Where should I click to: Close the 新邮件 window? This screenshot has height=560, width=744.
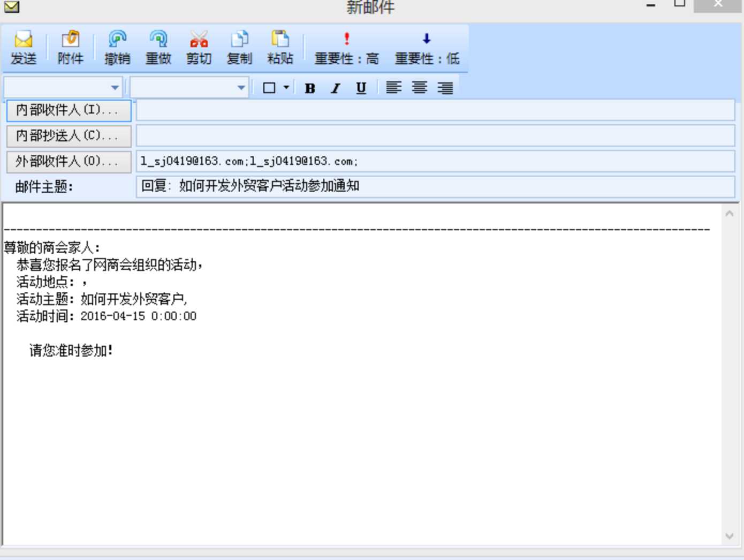click(718, 5)
